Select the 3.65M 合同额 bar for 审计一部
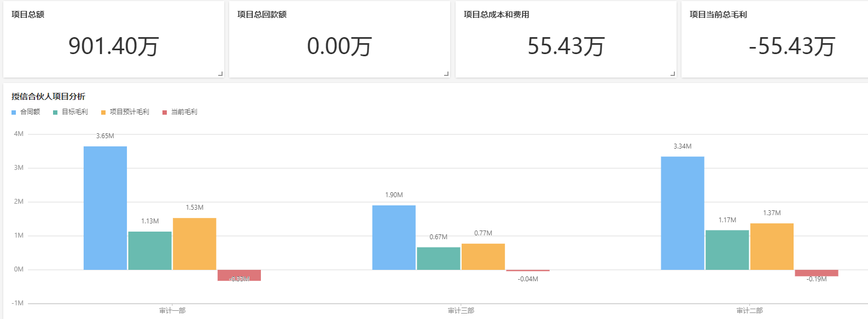This screenshot has width=868, height=319. click(105, 208)
